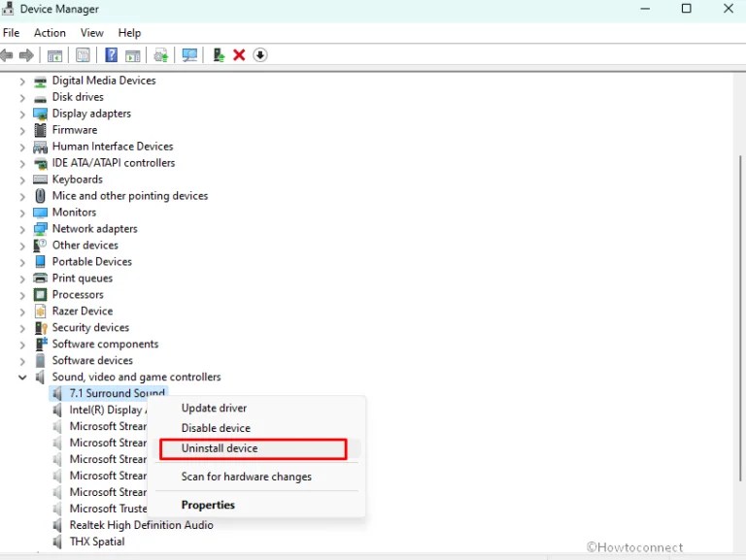Select the Processors category label
The height and width of the screenshot is (560, 746).
[78, 295]
